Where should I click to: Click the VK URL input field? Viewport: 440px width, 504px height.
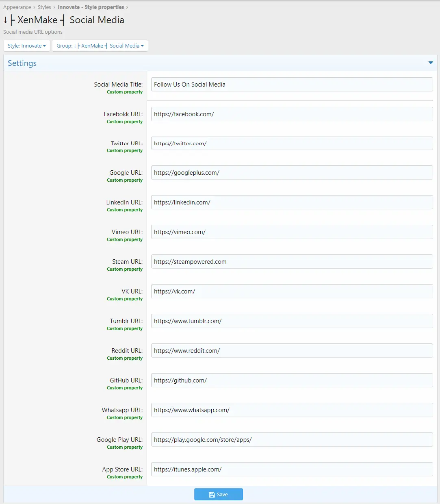click(292, 291)
